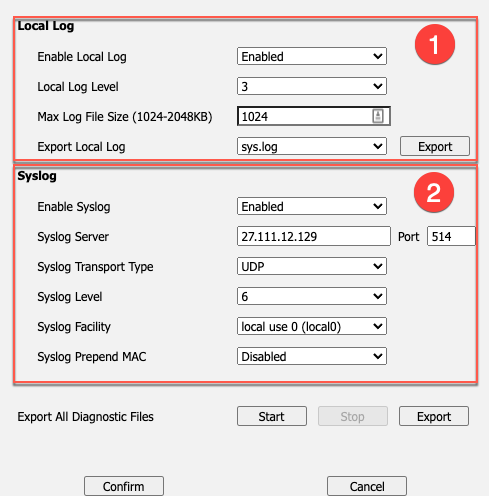Click the Syslog Facility label
The height and width of the screenshot is (502, 489).
click(74, 327)
